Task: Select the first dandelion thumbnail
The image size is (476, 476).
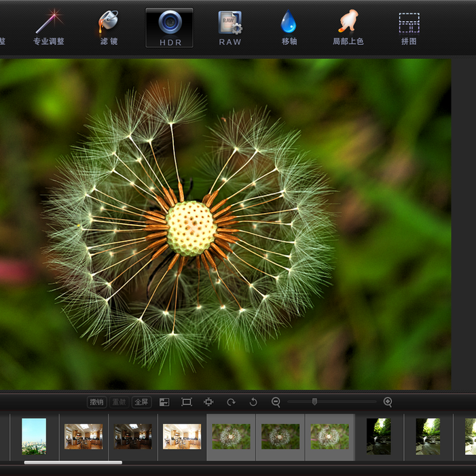Action: click(x=231, y=436)
